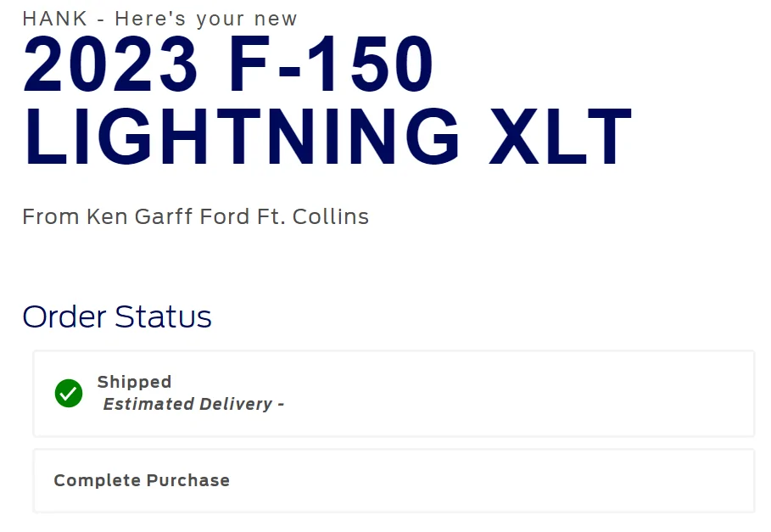Click the Estimated Delivery text

pos(193,405)
